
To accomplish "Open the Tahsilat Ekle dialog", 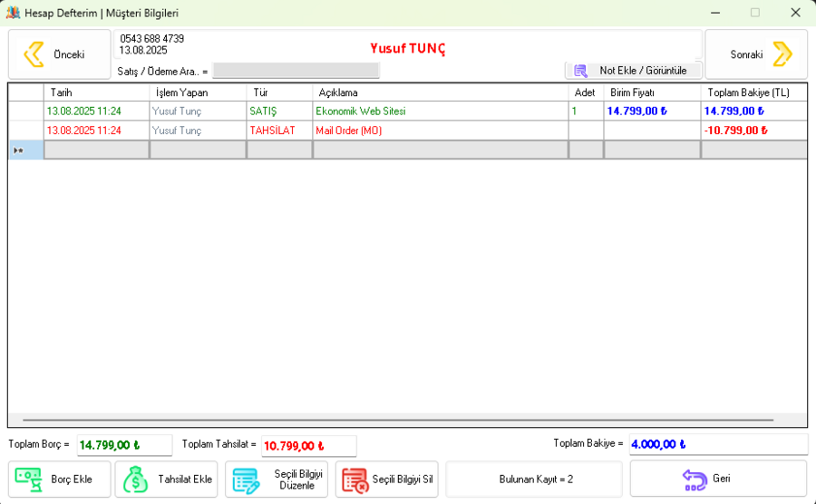I will [166, 479].
